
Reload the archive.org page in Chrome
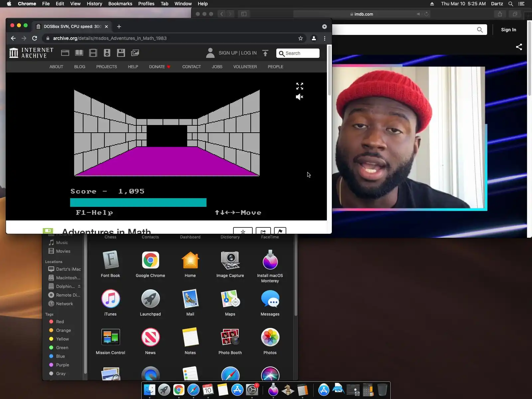pyautogui.click(x=35, y=38)
